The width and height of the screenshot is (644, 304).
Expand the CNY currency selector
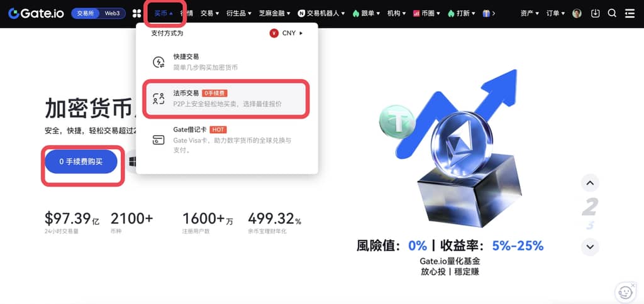click(286, 33)
